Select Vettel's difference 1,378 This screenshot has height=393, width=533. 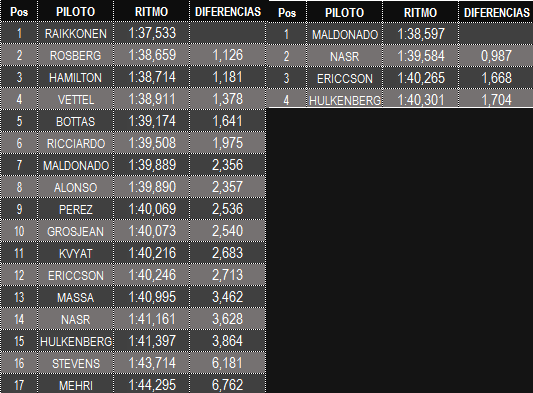click(228, 99)
